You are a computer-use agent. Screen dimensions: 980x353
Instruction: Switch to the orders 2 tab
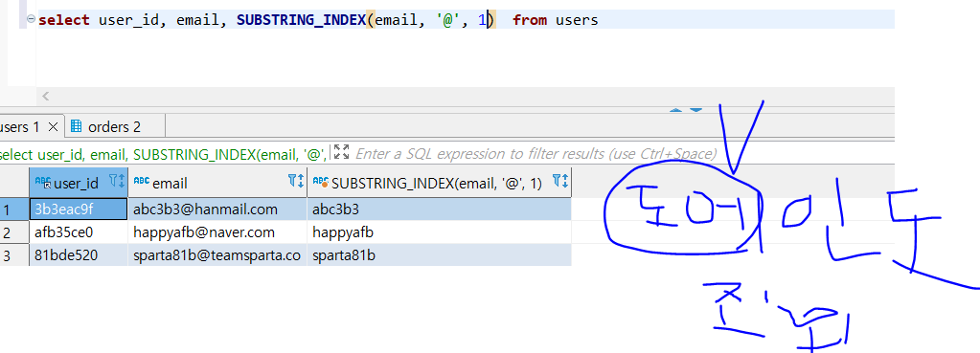tap(114, 127)
